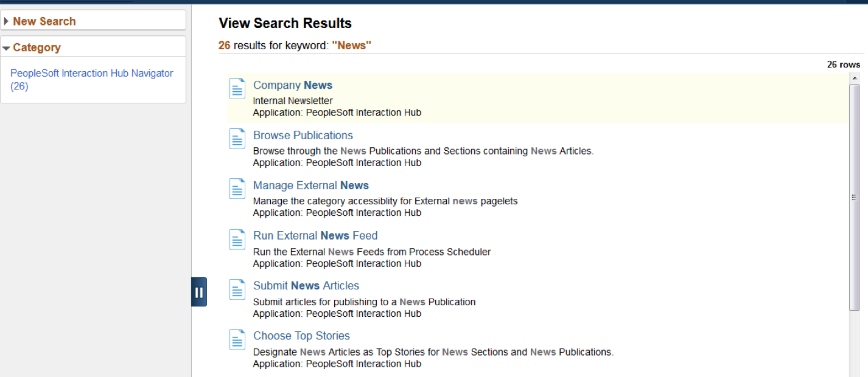Image resolution: width=868 pixels, height=377 pixels.
Task: Click the document icon beside Run External News Feed
Action: (237, 239)
